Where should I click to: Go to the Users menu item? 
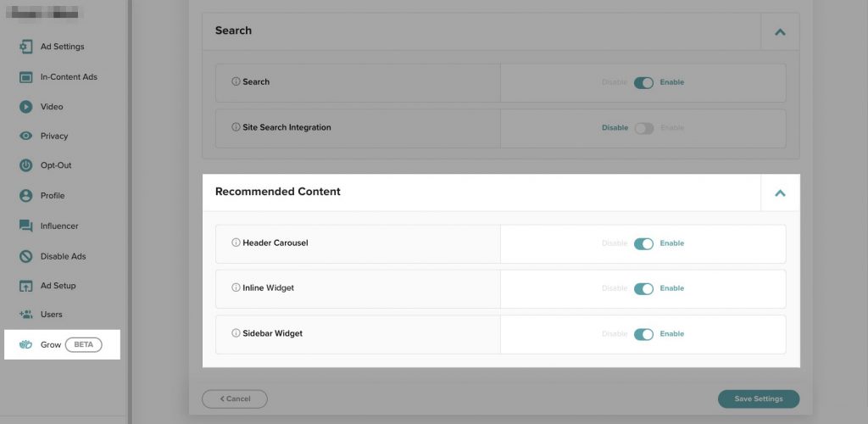coord(51,315)
